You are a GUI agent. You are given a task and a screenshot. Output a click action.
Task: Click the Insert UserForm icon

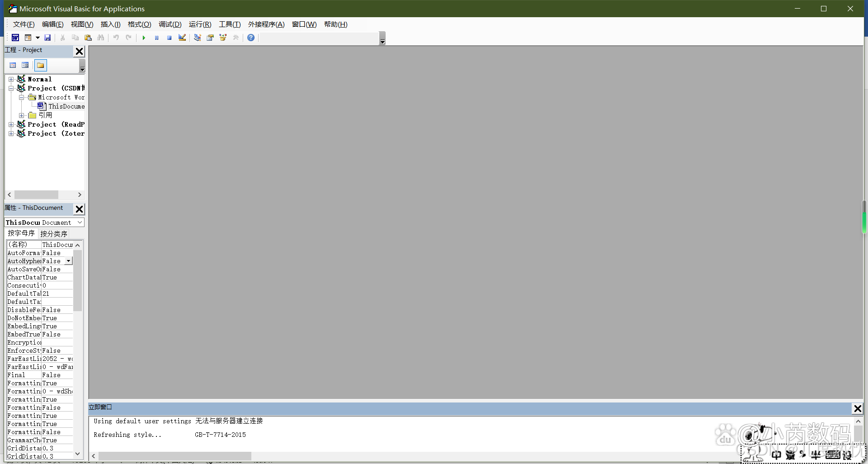pos(28,38)
